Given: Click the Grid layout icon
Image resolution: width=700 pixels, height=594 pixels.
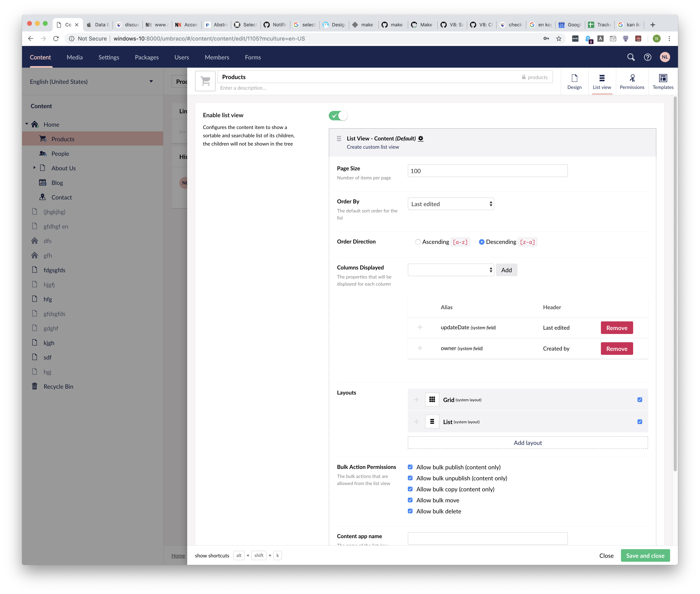Looking at the screenshot, I should [432, 400].
